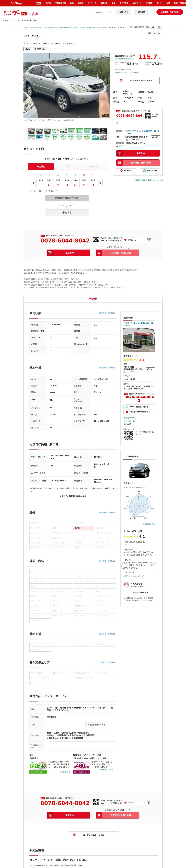Open カタログ in top red nav
Screen dimensions: 186x868
click(149, 3)
